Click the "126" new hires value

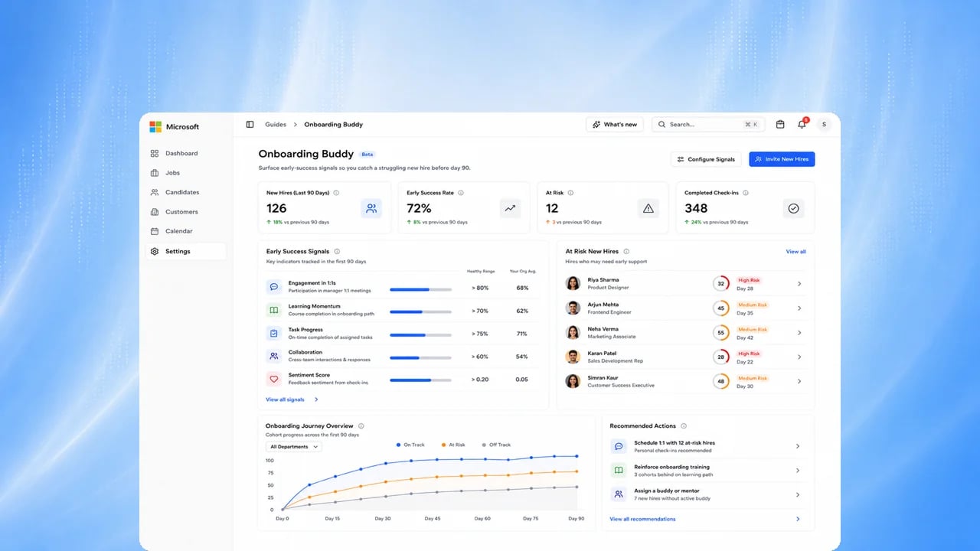click(276, 208)
